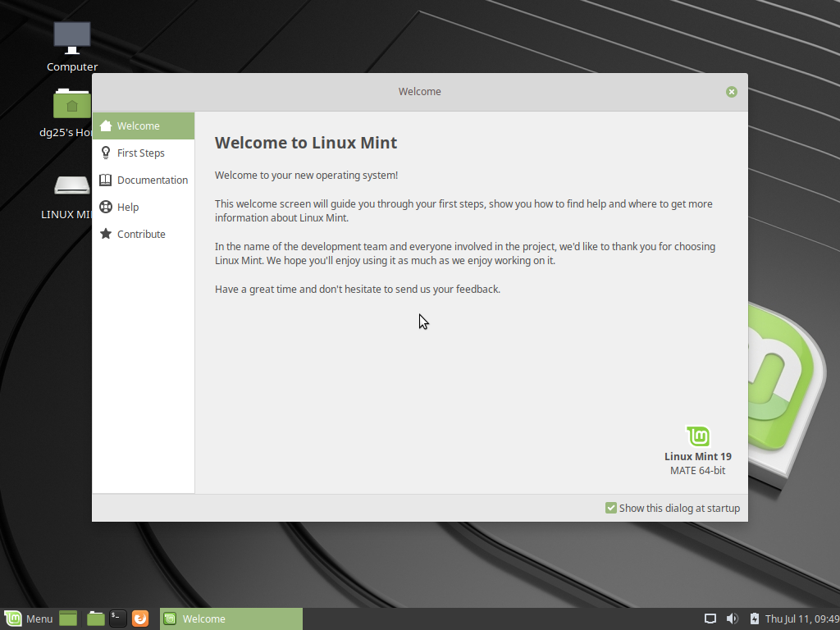The width and height of the screenshot is (840, 630).
Task: Click the Welcome house icon in sidebar
Action: 105,126
